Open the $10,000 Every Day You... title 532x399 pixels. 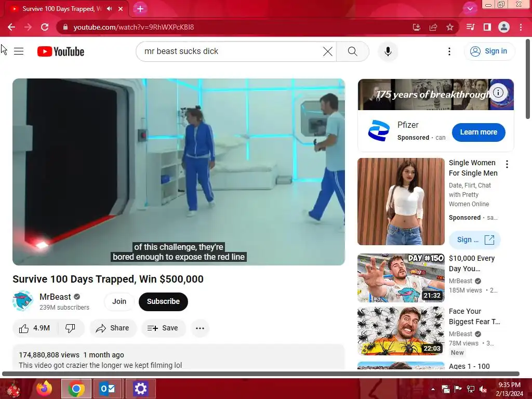click(472, 263)
